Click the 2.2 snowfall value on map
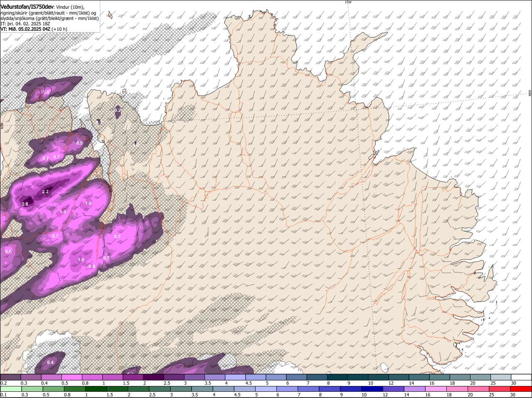The image size is (532, 398). [46, 192]
